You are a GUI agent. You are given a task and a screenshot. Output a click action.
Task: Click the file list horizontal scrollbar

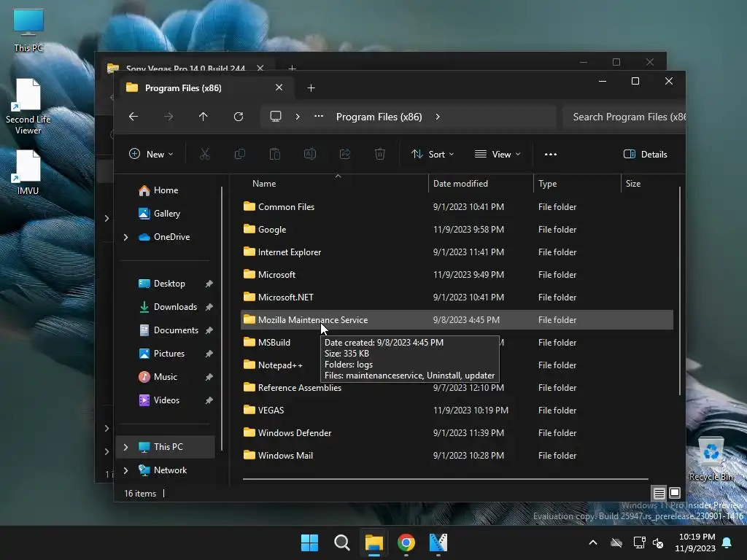pos(446,479)
